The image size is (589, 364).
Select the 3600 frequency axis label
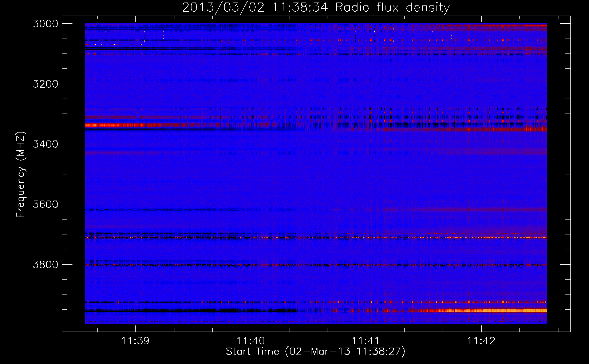click(x=46, y=204)
